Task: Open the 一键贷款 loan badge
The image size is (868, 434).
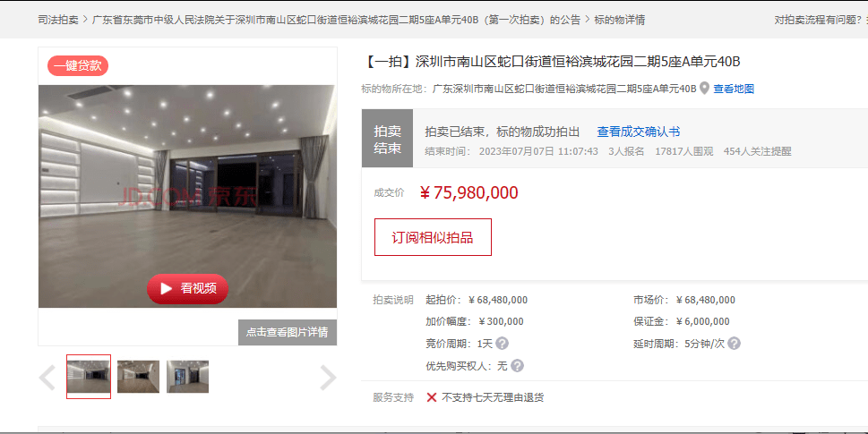Action: pos(78,66)
